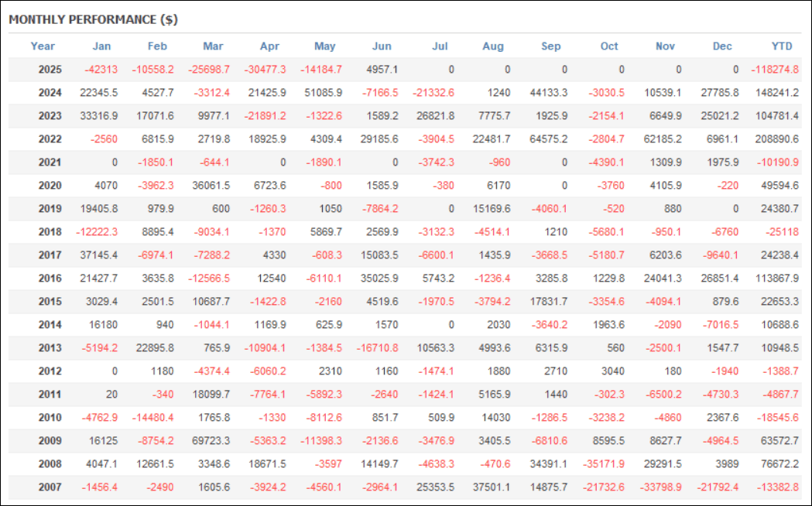Select the 2011 year row label
Viewport: 812px width, 506px height.
coord(50,395)
